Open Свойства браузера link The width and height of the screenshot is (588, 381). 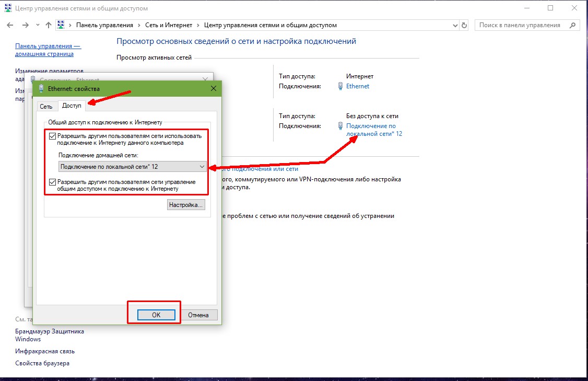tap(42, 363)
